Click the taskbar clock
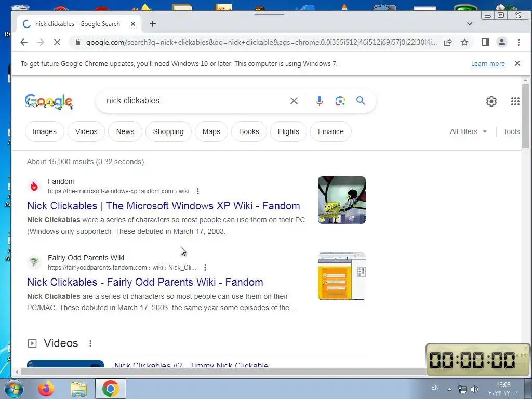532x399 pixels. click(503, 389)
